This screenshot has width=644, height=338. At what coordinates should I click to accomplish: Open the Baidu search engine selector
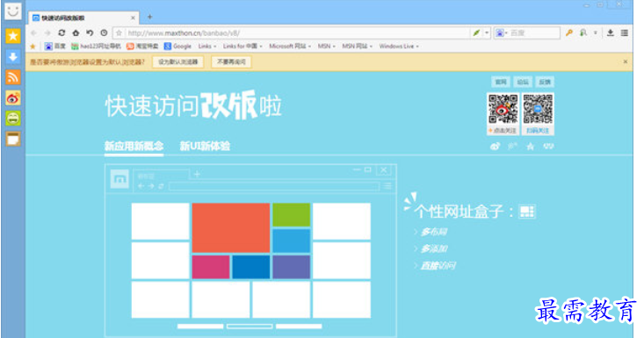[x=502, y=32]
